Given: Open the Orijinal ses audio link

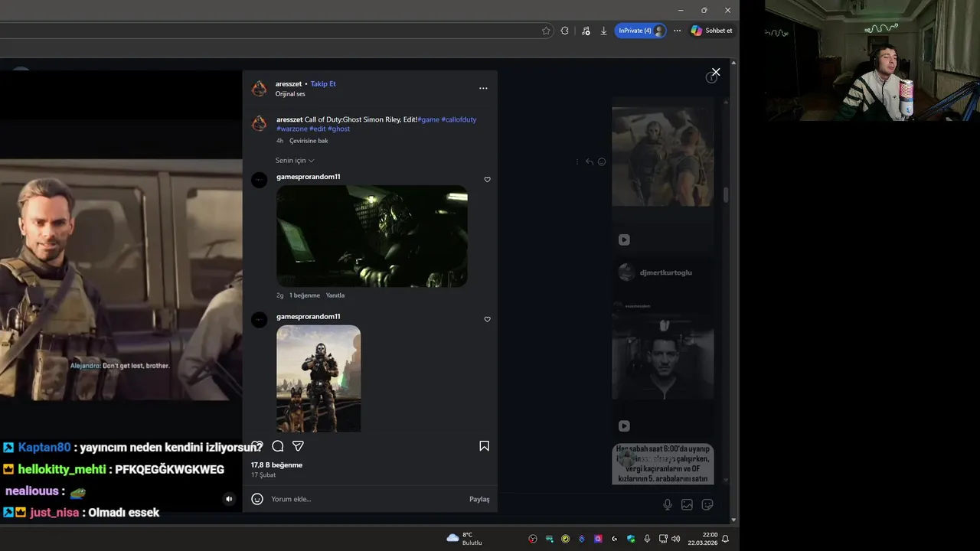Looking at the screenshot, I should point(290,94).
